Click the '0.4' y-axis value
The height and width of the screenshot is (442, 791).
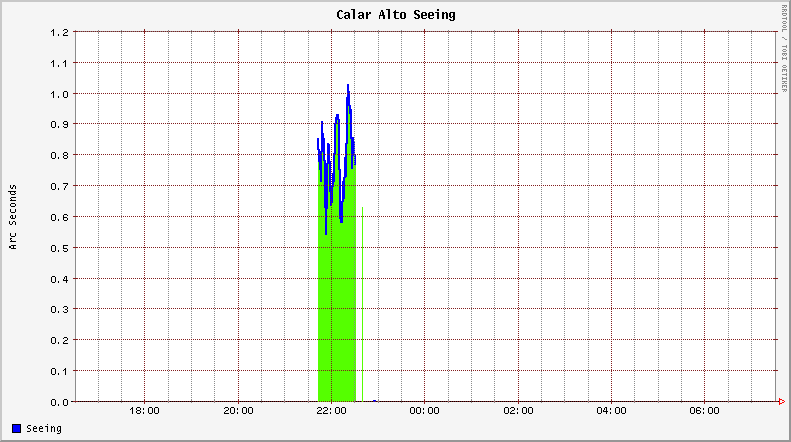click(x=59, y=279)
